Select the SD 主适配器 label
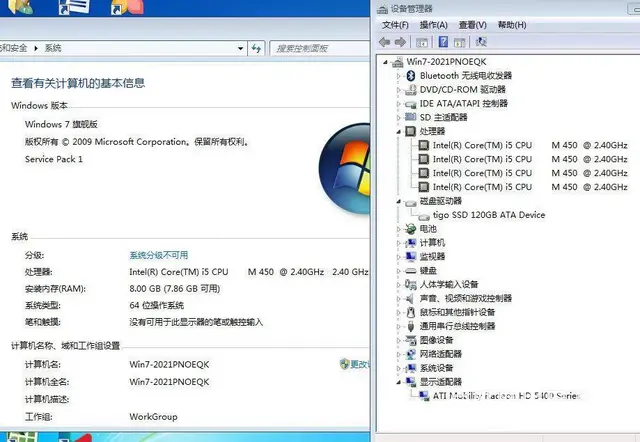 pos(443,118)
